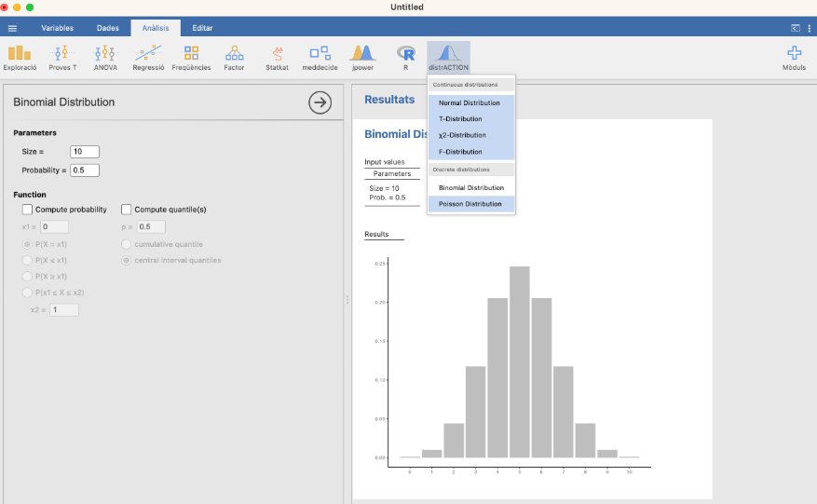Click the binomial distribution bar chart
The width and height of the screenshot is (817, 504).
coord(513,365)
